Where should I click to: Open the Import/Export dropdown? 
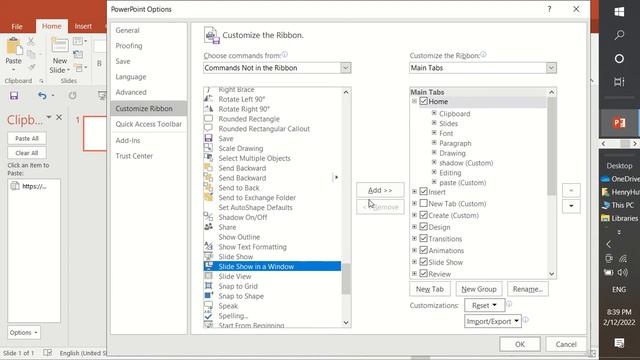[493, 321]
